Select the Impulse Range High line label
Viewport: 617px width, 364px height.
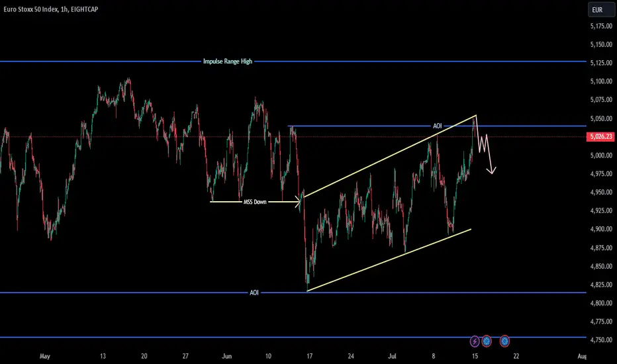click(x=228, y=62)
